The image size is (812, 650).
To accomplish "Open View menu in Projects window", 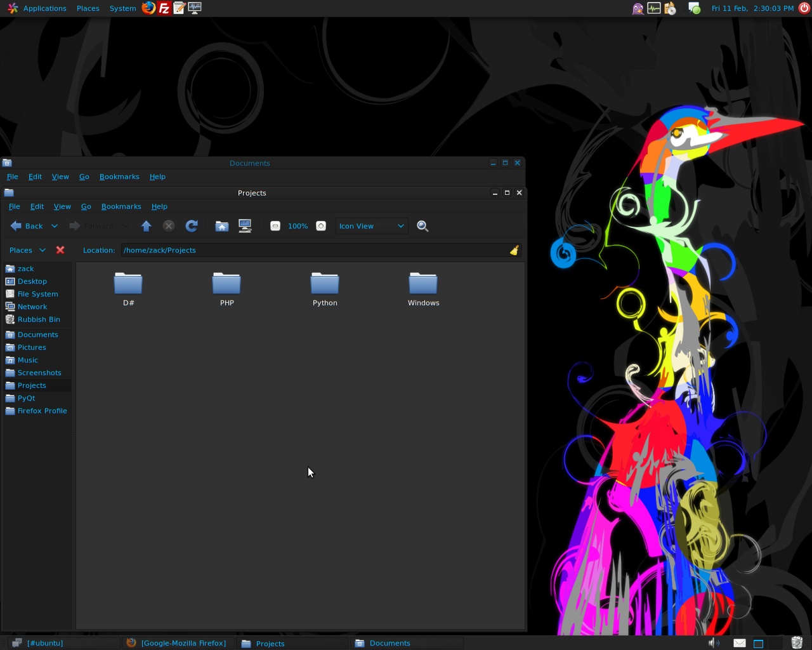I will [x=62, y=206].
